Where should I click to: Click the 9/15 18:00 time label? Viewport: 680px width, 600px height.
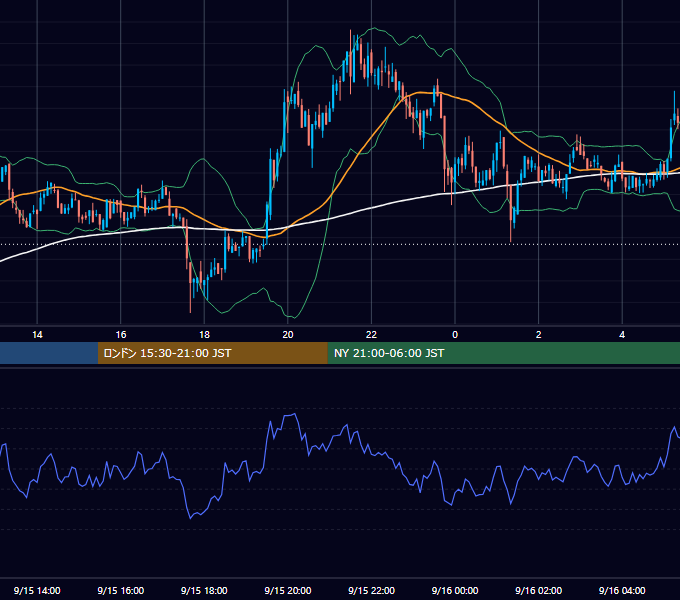pos(204,590)
